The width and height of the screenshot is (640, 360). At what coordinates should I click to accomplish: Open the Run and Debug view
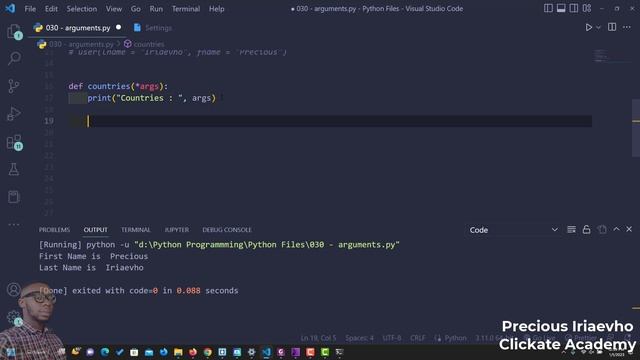tap(14, 114)
